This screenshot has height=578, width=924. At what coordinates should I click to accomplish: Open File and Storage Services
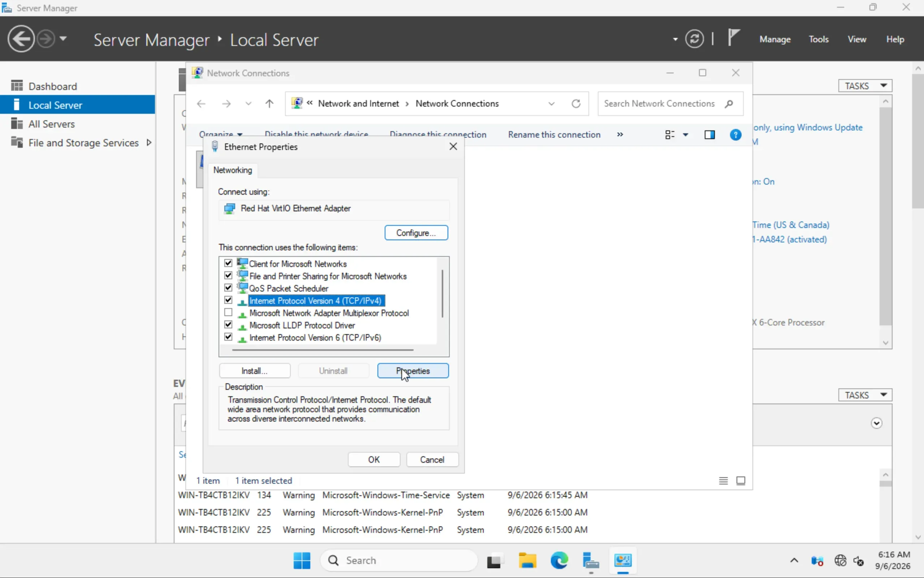tap(83, 143)
